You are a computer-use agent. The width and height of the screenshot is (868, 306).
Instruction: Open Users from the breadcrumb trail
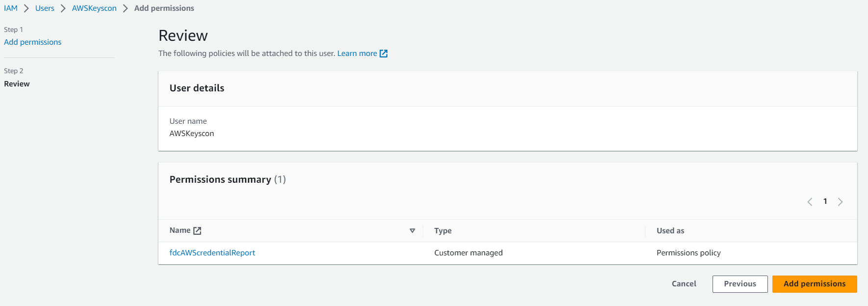coord(45,8)
